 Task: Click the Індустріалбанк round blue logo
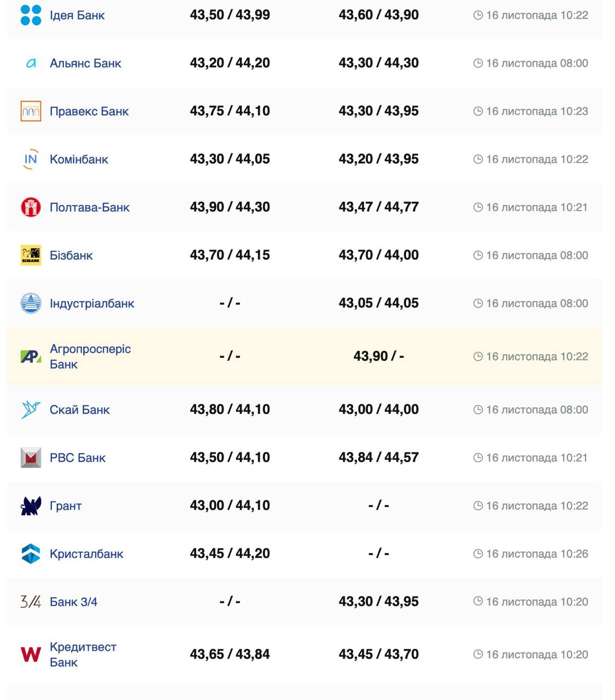31,303
